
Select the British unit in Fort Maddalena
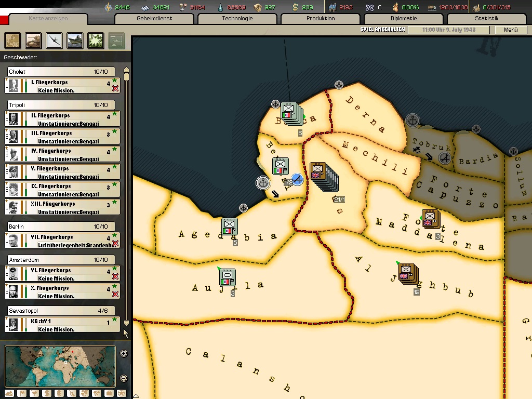click(430, 219)
